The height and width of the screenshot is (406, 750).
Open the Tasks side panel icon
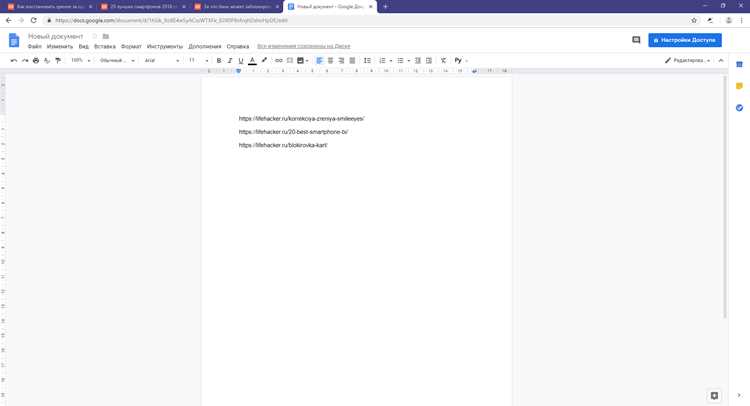739,108
